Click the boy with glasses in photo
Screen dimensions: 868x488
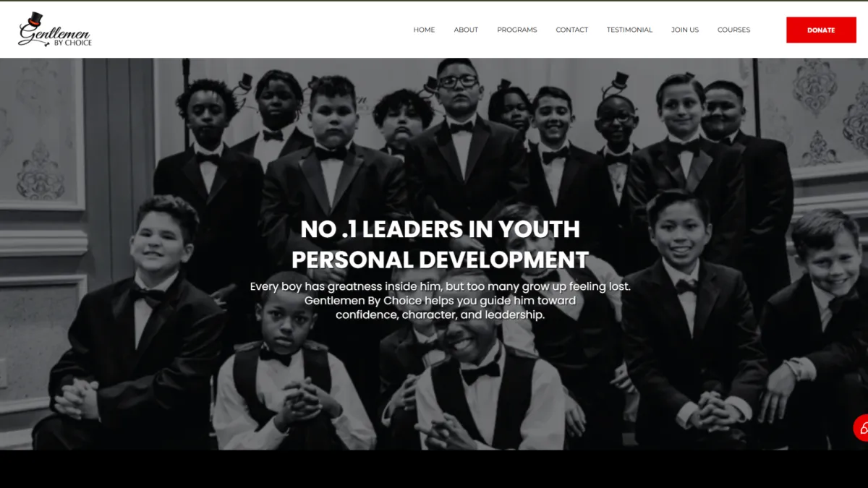point(457,83)
